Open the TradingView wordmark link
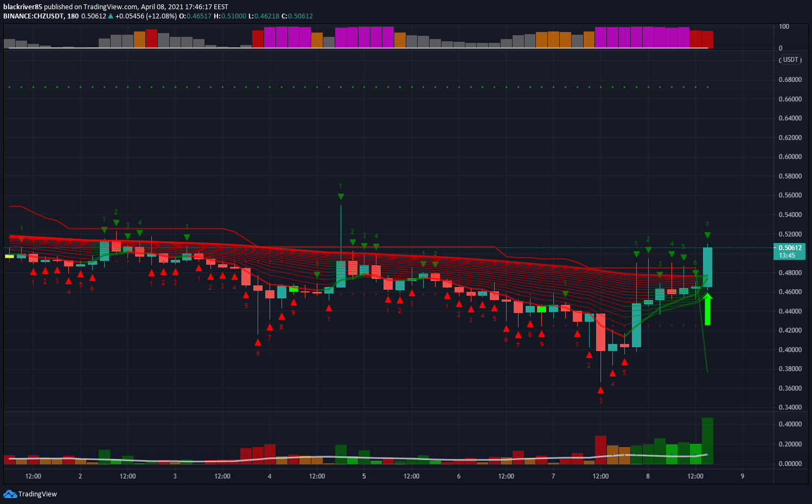Screen dimensions: 812x504 [37, 494]
